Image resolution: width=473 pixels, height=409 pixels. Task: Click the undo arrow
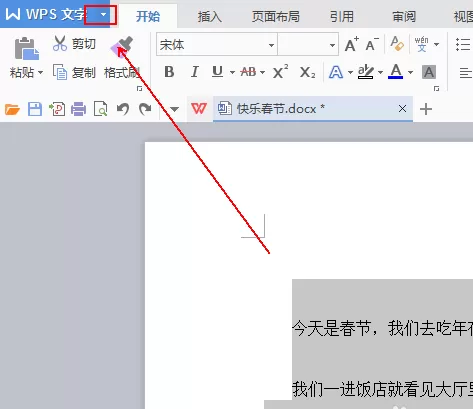click(123, 109)
